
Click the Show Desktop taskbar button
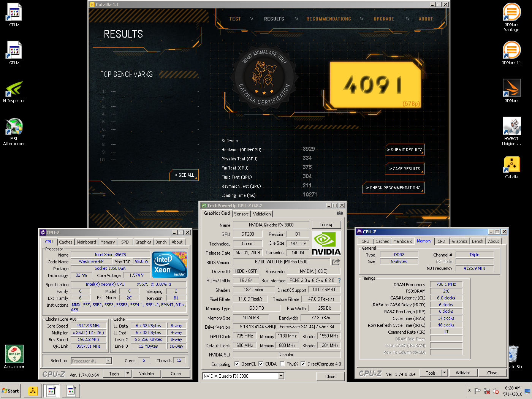(528, 391)
